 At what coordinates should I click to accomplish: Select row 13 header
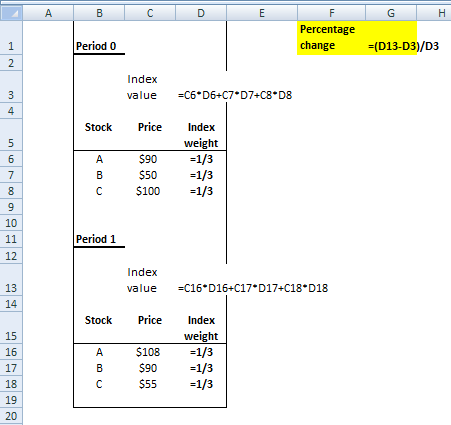pyautogui.click(x=11, y=280)
